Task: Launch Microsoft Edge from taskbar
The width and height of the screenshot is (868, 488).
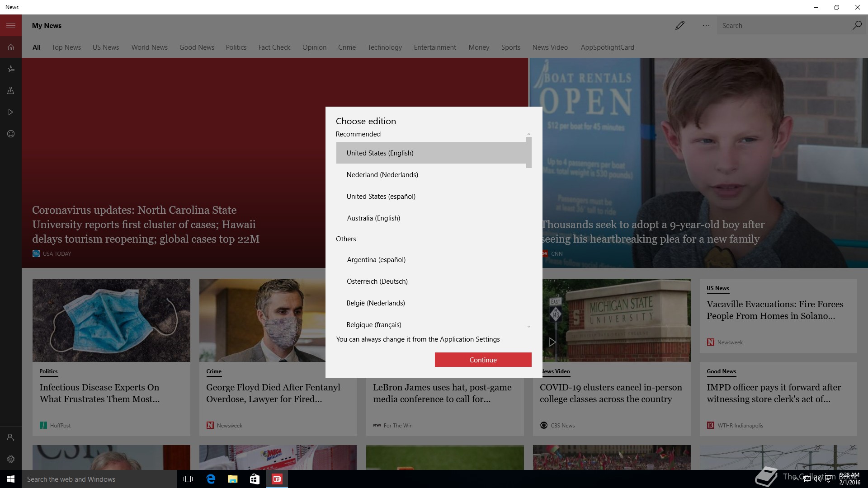Action: [210, 479]
